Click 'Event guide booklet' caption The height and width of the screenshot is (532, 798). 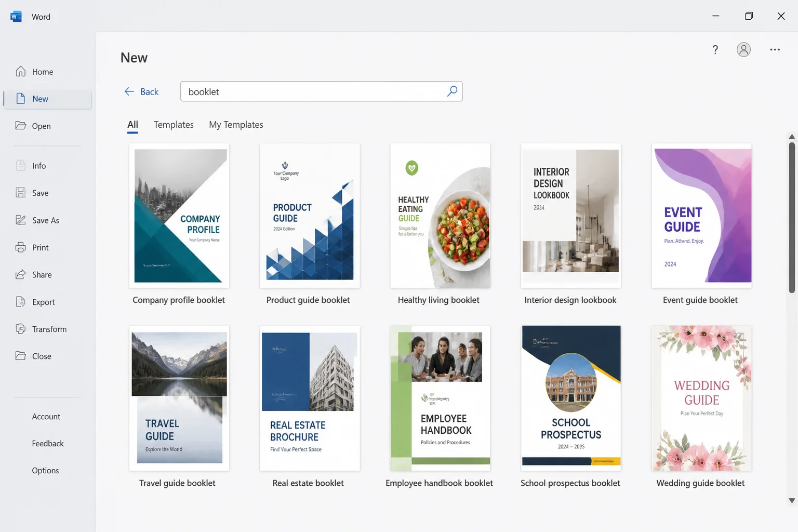700,300
